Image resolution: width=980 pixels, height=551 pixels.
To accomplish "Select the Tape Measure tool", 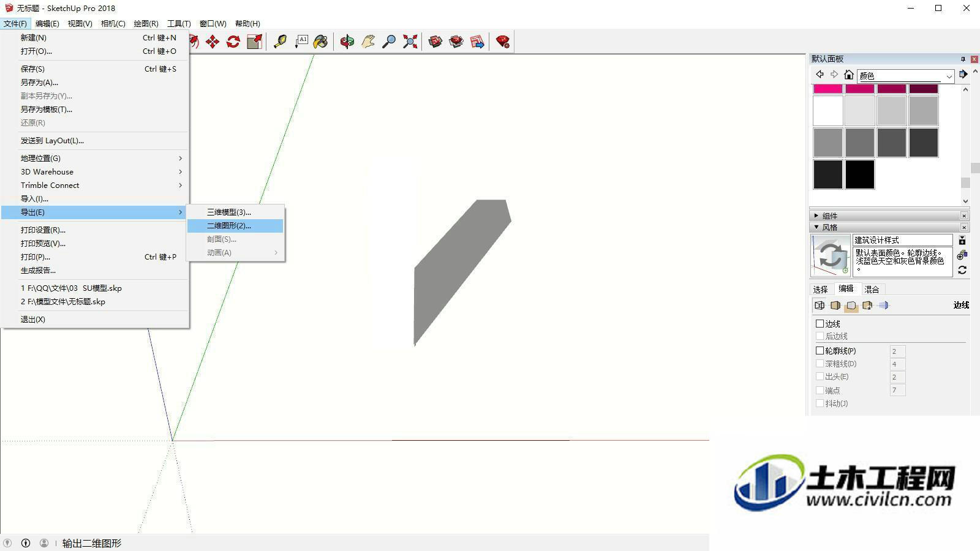I will [280, 42].
